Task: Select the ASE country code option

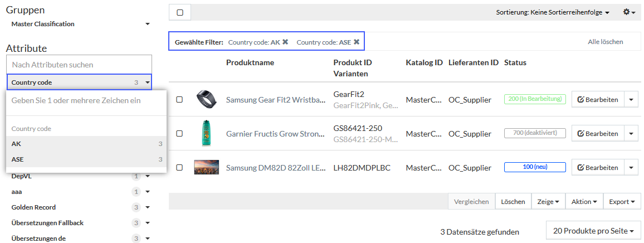Action: pos(86,159)
